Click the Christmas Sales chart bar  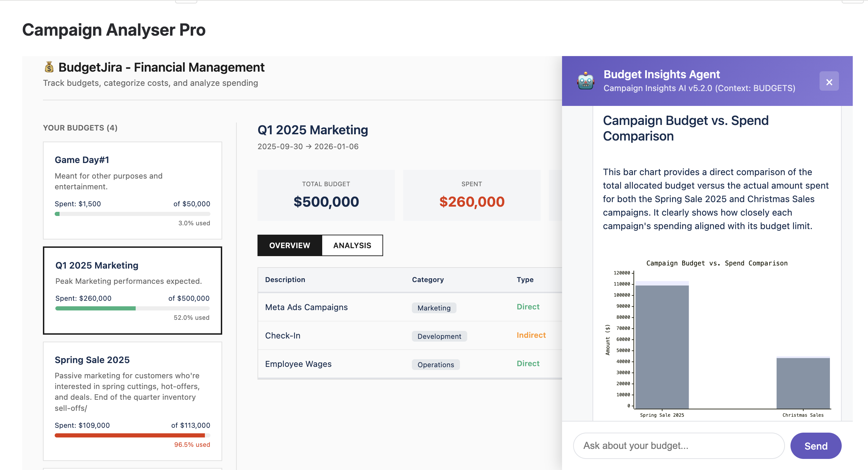point(803,383)
